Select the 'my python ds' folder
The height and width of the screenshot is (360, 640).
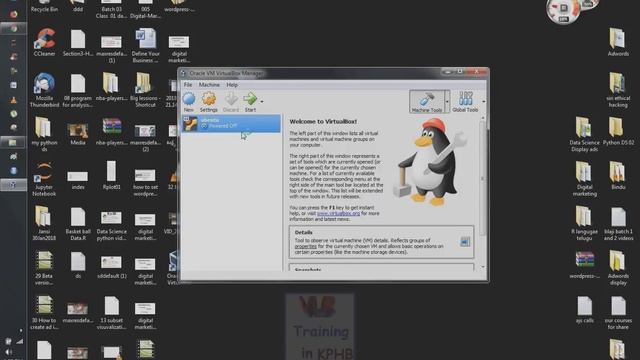[44, 134]
